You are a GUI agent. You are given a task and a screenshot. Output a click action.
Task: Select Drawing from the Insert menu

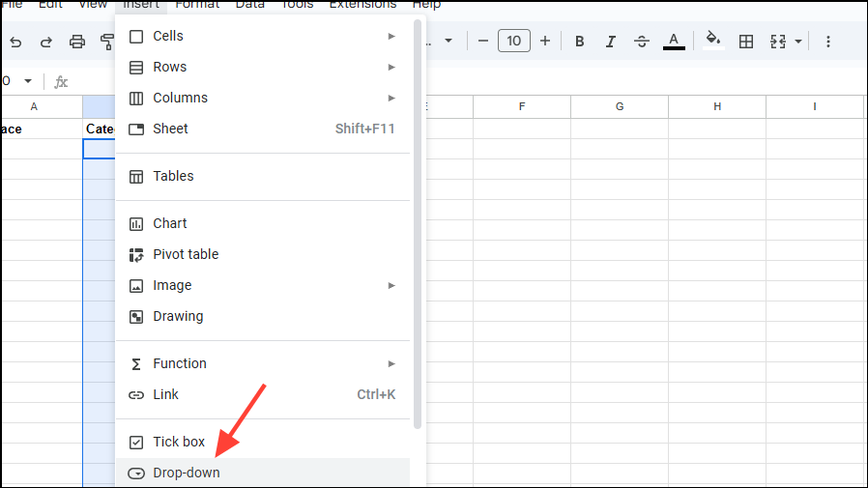pyautogui.click(x=263, y=317)
